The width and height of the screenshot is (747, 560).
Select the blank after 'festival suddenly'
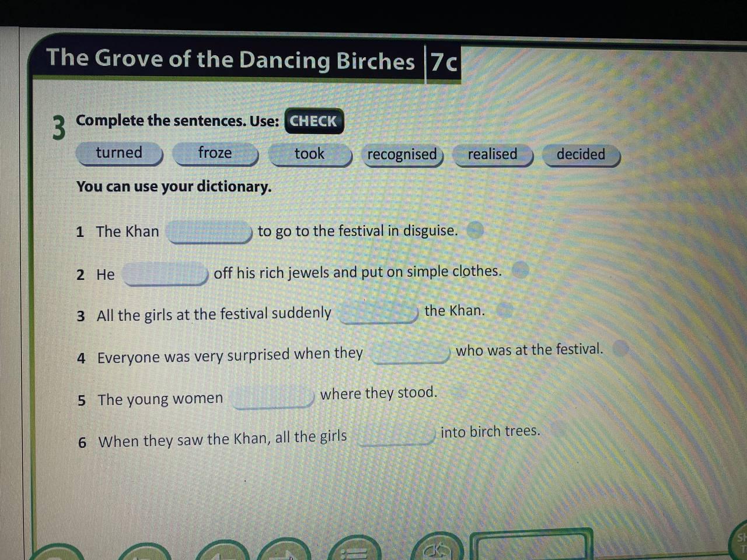pos(379,313)
